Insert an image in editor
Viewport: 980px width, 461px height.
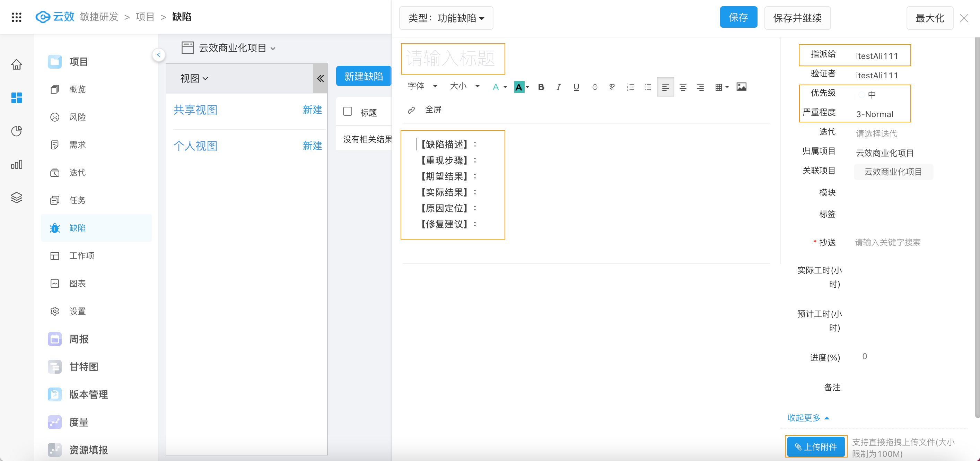(742, 87)
